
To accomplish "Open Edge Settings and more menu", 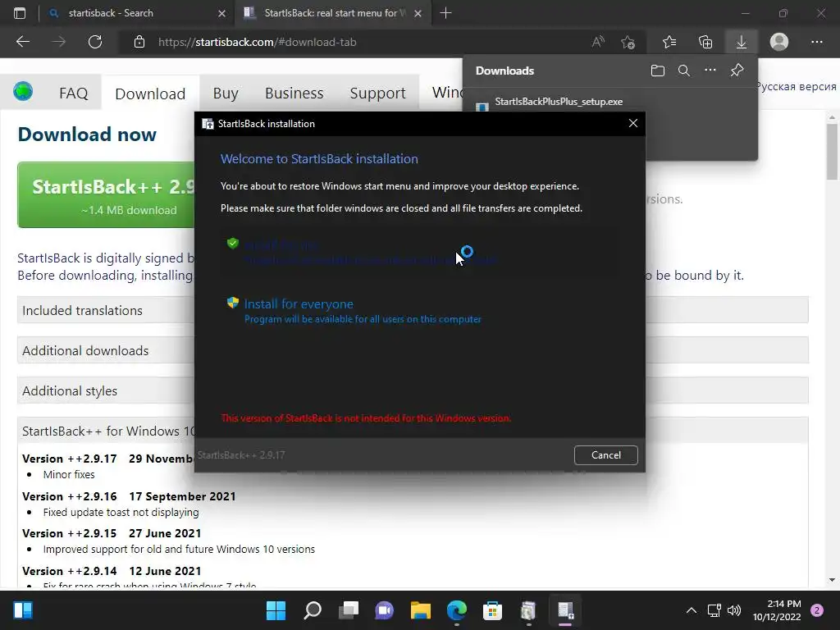I will coord(816,42).
